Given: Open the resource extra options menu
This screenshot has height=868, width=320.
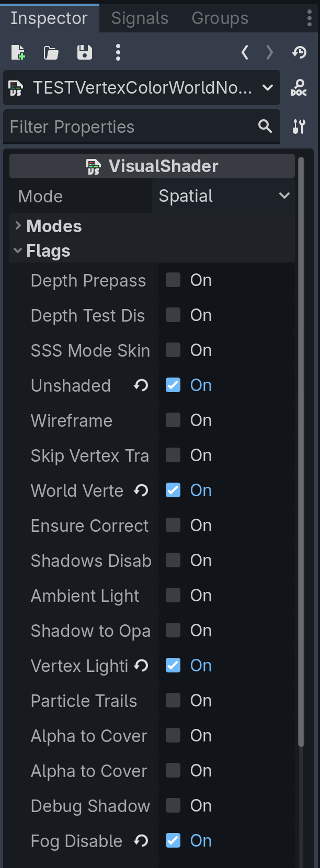Looking at the screenshot, I should (x=118, y=52).
